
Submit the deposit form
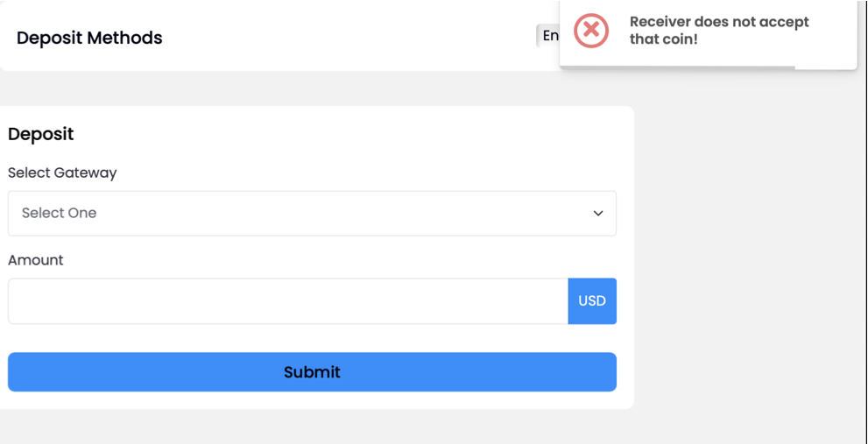[x=312, y=372]
